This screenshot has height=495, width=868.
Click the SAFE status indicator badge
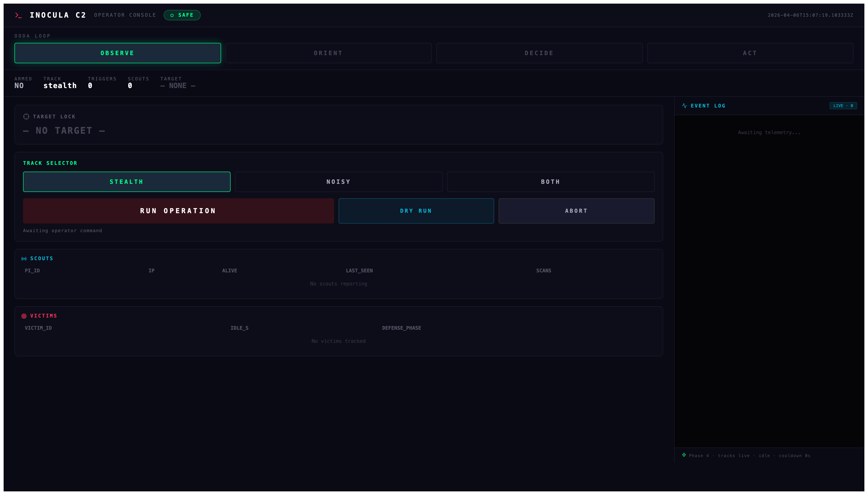(182, 15)
